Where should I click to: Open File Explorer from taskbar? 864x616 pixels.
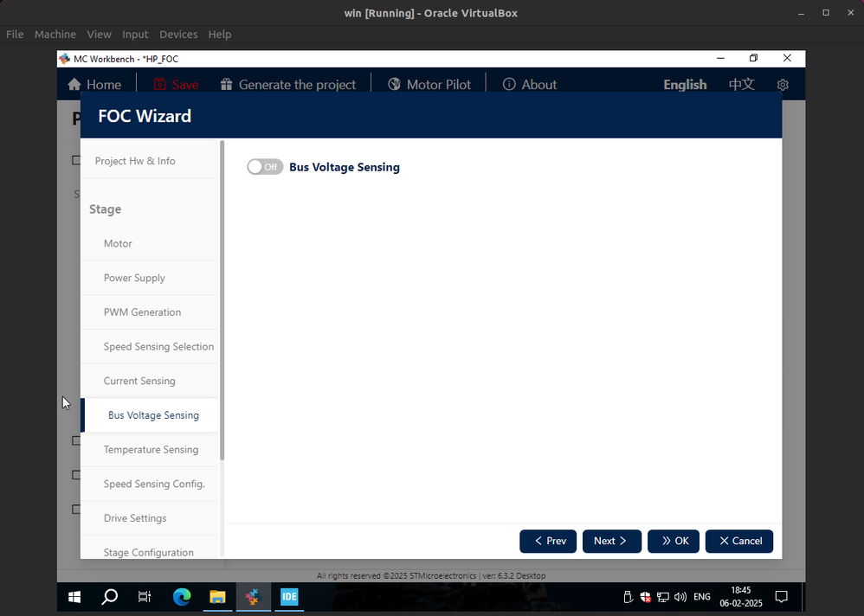[217, 597]
